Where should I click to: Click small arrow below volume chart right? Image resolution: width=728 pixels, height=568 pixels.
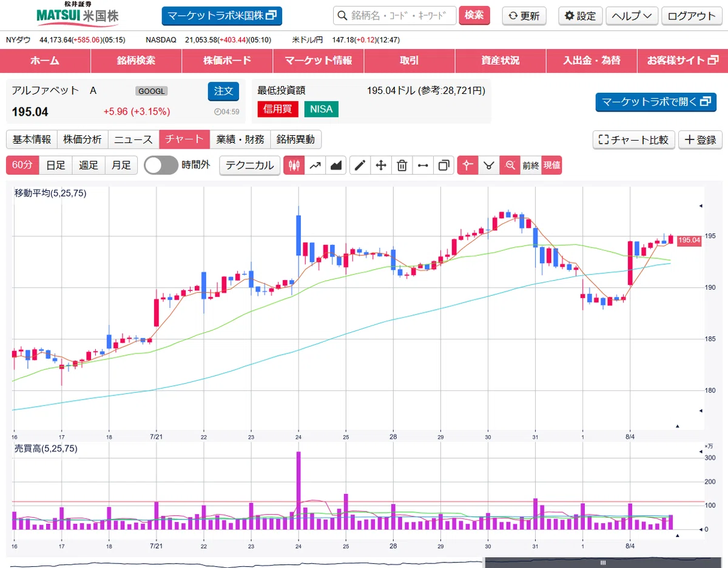tap(678, 536)
